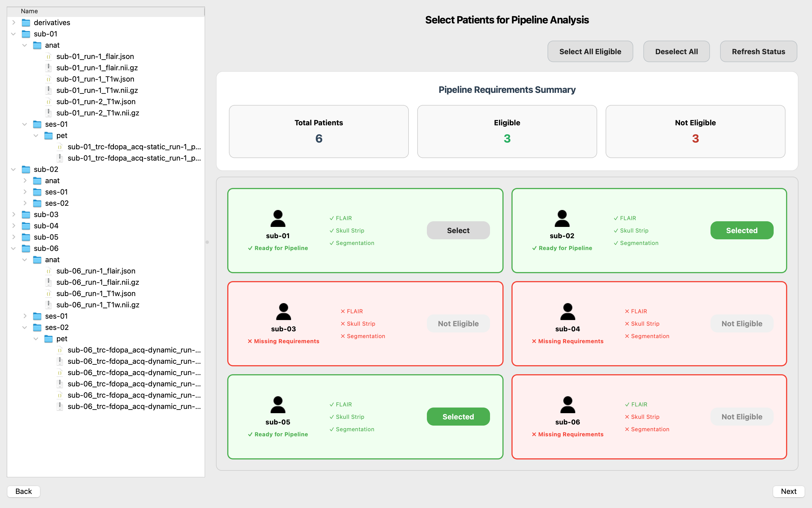Click the Total Patients summary card
812x508 pixels.
(318, 131)
